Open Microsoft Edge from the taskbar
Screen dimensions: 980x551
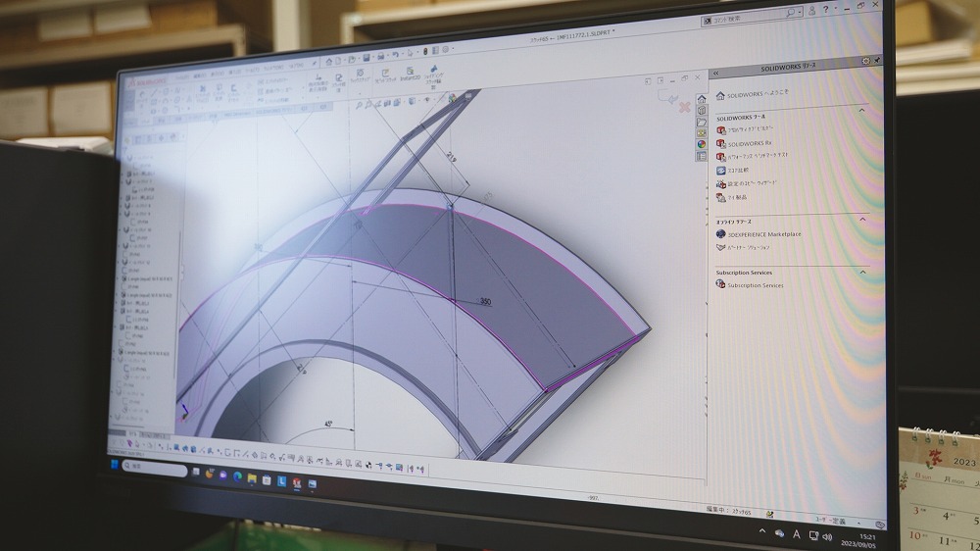(x=237, y=476)
